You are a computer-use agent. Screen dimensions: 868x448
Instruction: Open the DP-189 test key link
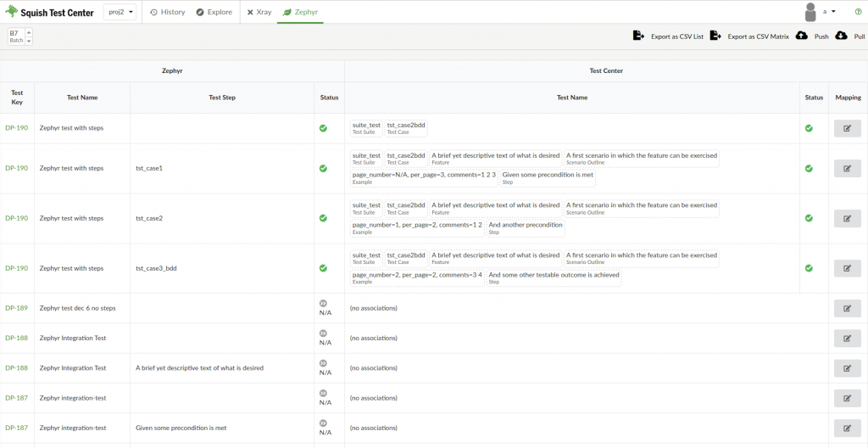point(17,308)
